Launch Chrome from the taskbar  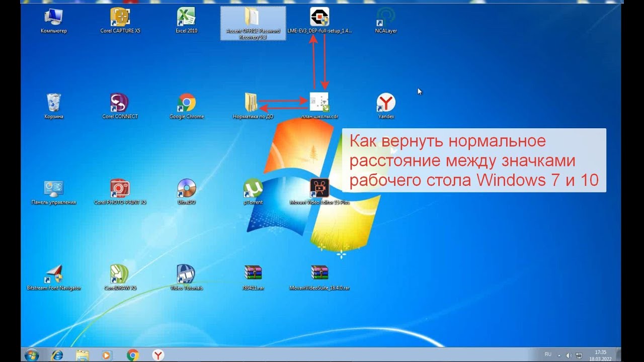pos(133,355)
